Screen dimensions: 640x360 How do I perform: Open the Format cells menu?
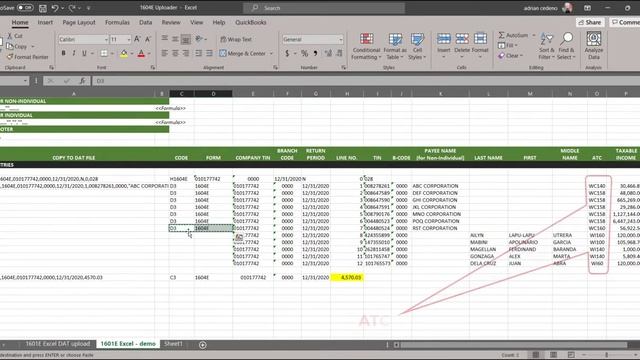(x=480, y=46)
